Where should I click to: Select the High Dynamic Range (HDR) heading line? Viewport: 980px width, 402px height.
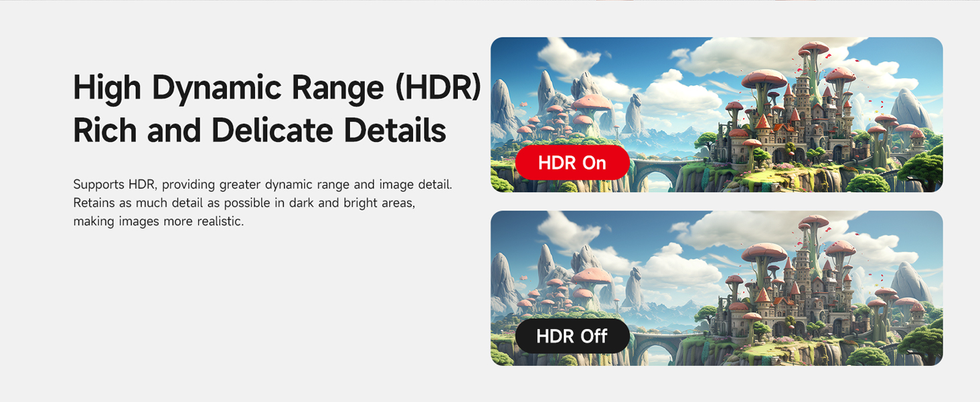pos(277,88)
